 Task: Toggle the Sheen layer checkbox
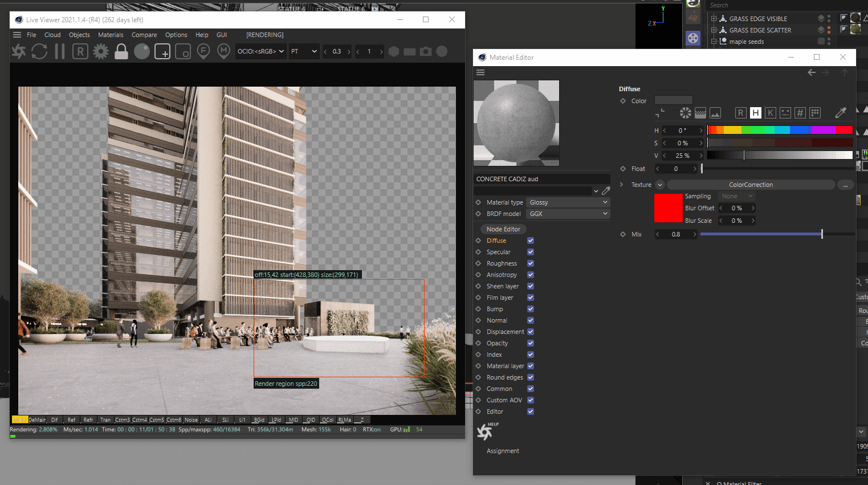[x=531, y=286]
